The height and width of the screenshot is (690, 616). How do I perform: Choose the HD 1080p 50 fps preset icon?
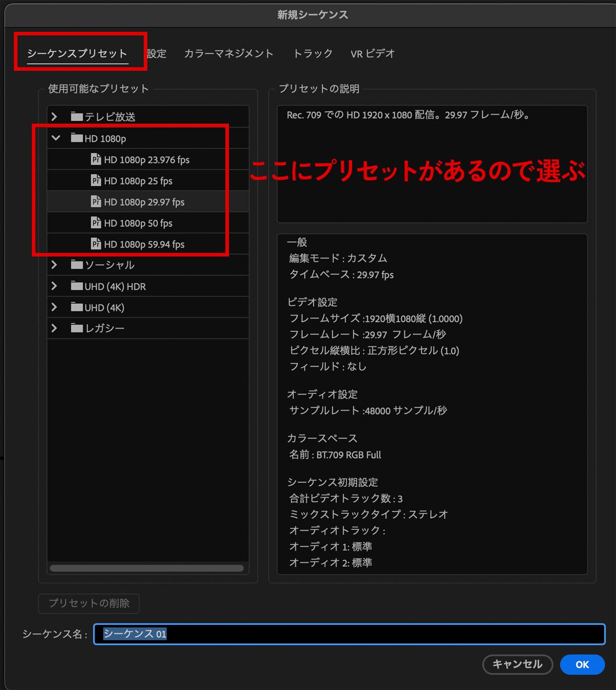tap(96, 223)
